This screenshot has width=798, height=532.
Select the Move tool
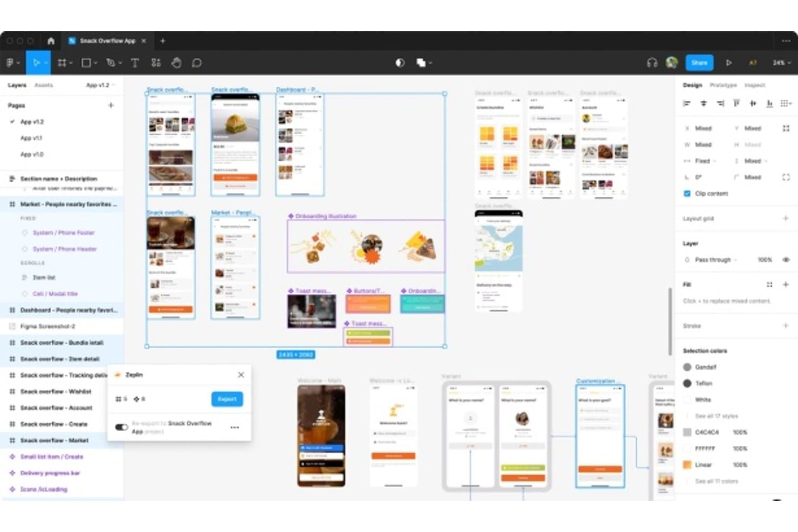(36, 63)
